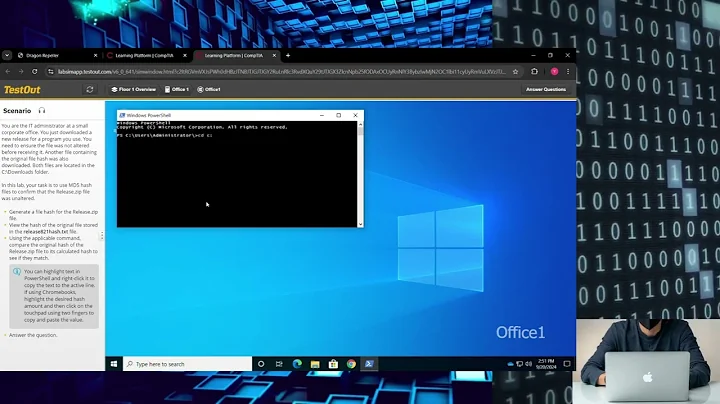Image resolution: width=720 pixels, height=404 pixels.
Task: Click the PowerShell window title icon
Action: pos(122,115)
